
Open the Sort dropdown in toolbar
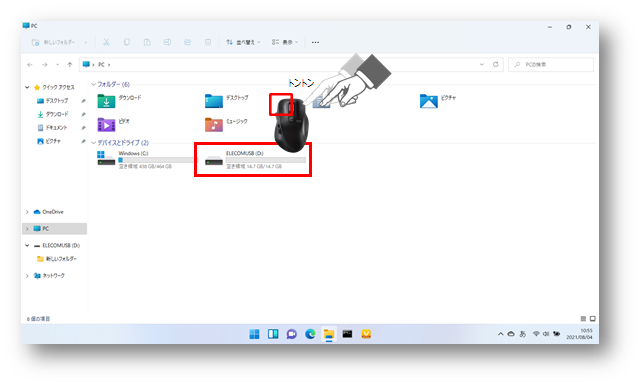pos(243,42)
